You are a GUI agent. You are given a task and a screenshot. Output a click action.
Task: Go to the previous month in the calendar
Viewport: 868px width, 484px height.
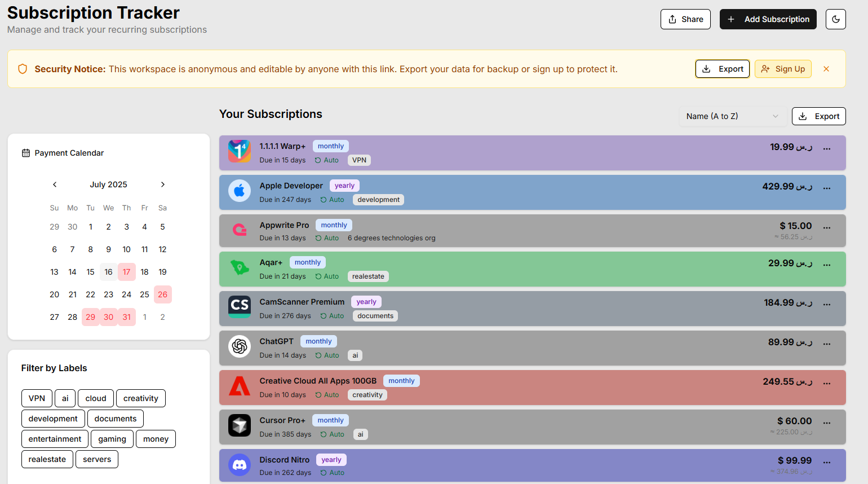click(54, 184)
